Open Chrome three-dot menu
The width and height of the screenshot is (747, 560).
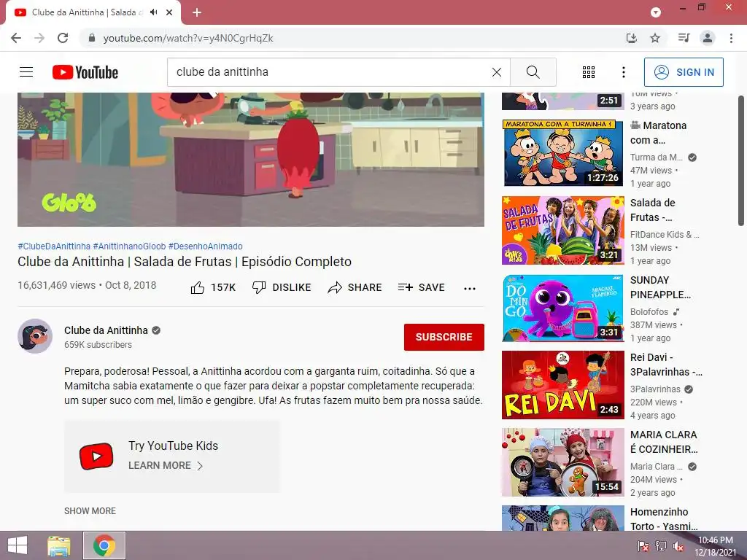click(x=731, y=38)
